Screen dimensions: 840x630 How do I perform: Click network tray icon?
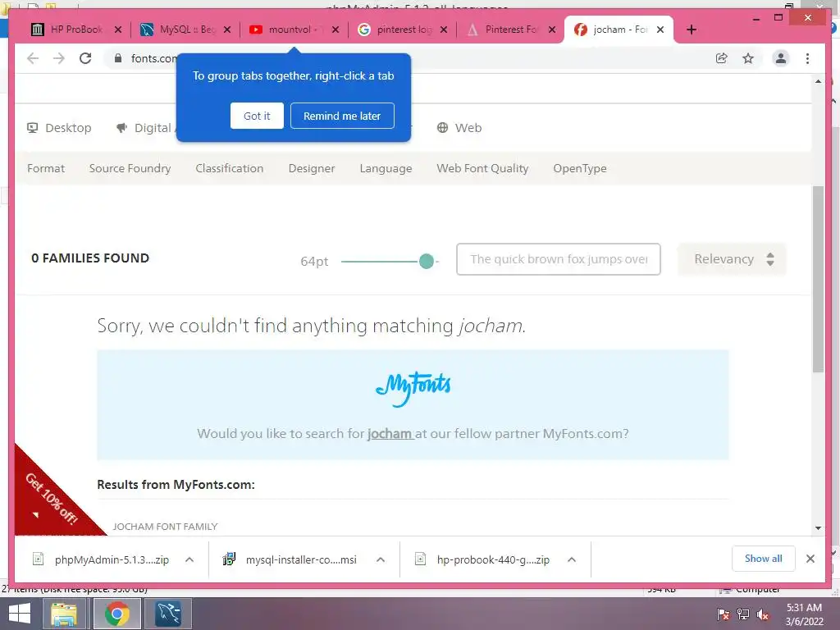pyautogui.click(x=743, y=614)
